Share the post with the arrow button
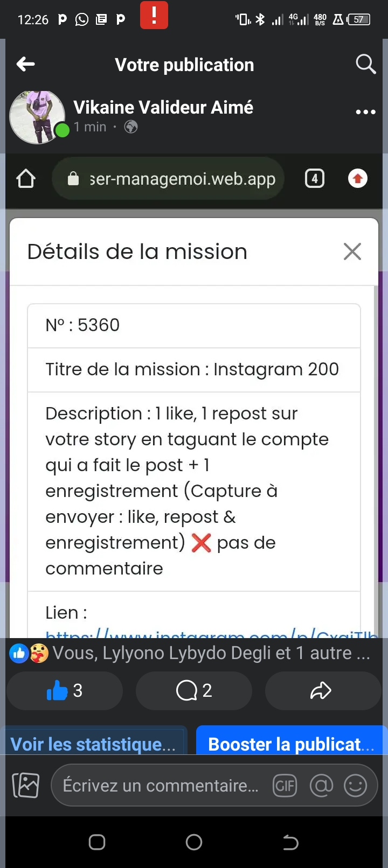The height and width of the screenshot is (868, 388). pos(321,690)
